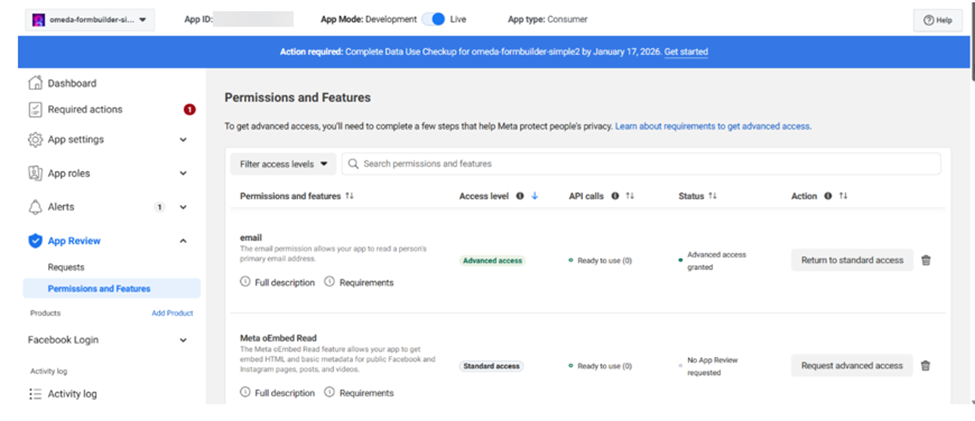975x421 pixels.
Task: Expand the App settings section
Action: tap(183, 140)
